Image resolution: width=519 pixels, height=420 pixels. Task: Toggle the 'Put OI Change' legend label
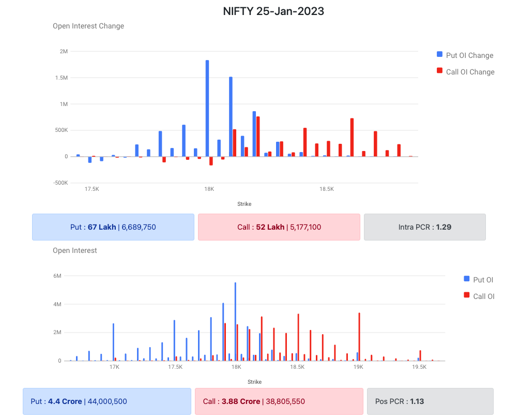coord(469,55)
